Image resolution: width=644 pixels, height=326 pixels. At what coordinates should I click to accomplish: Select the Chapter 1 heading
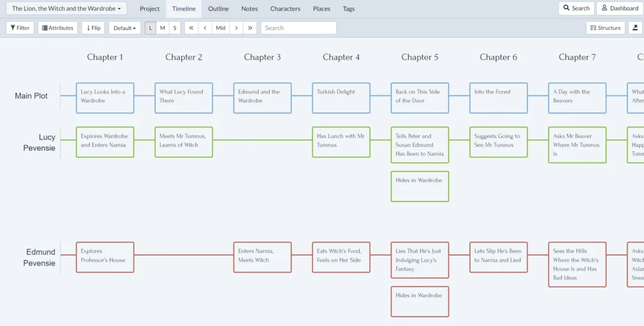pos(105,57)
